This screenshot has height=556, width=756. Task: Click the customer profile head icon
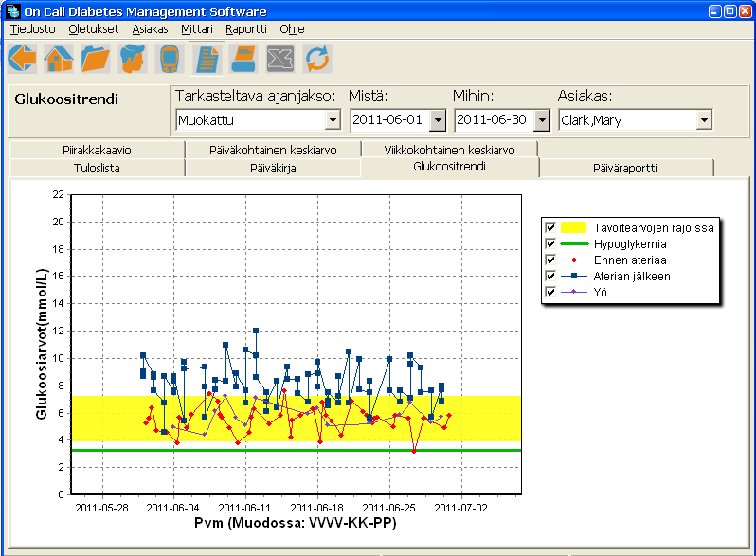click(x=133, y=59)
